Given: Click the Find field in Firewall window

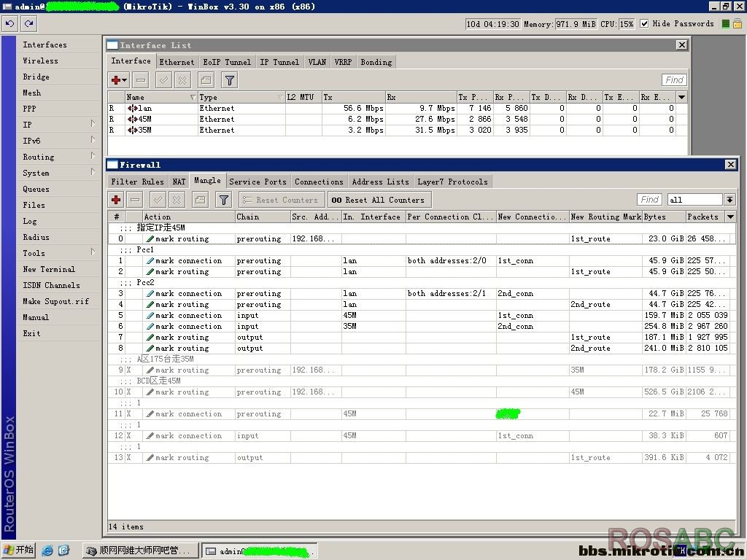Looking at the screenshot, I should tap(650, 200).
